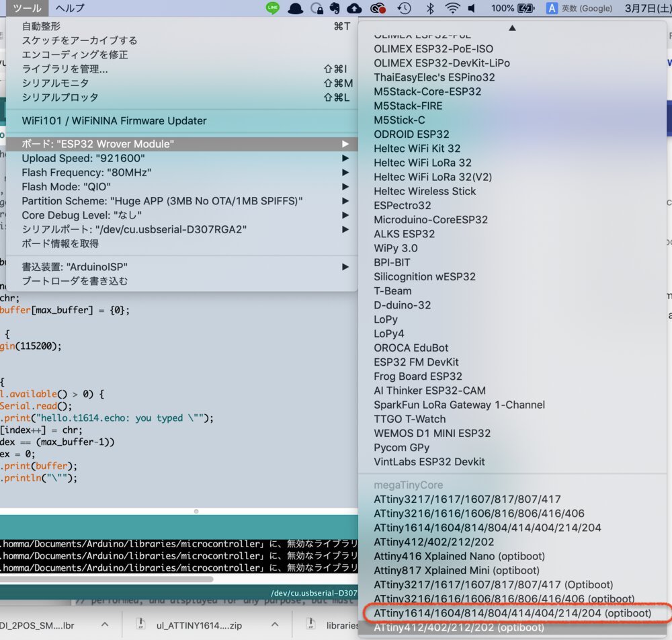672x640 pixels.
Task: Open the Wi-Fi status menu
Action: (x=452, y=8)
